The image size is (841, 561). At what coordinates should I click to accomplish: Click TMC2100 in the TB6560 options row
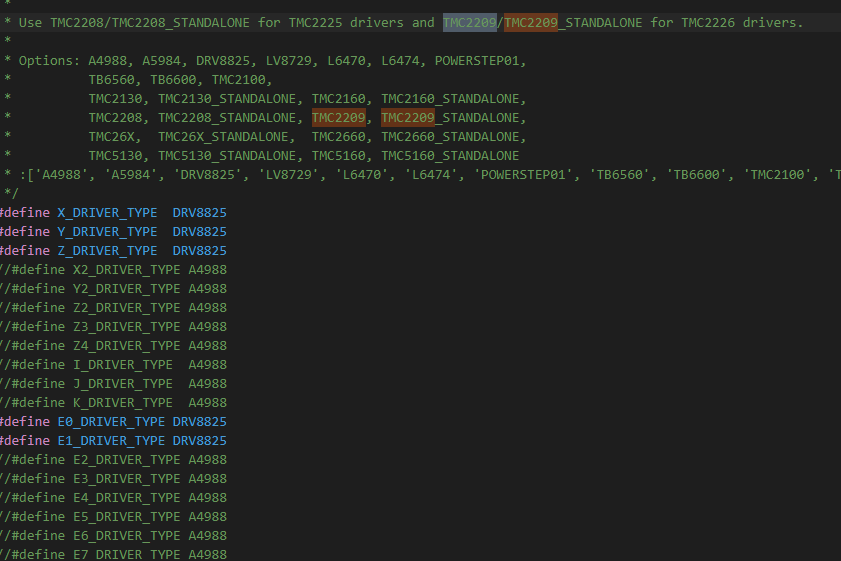(242, 80)
